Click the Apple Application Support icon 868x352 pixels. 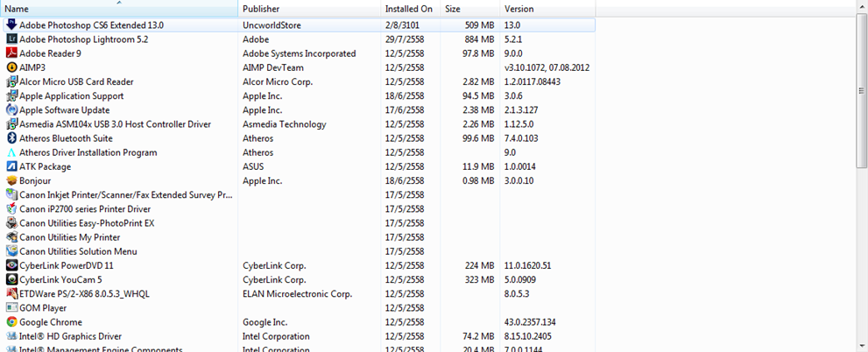coord(11,95)
